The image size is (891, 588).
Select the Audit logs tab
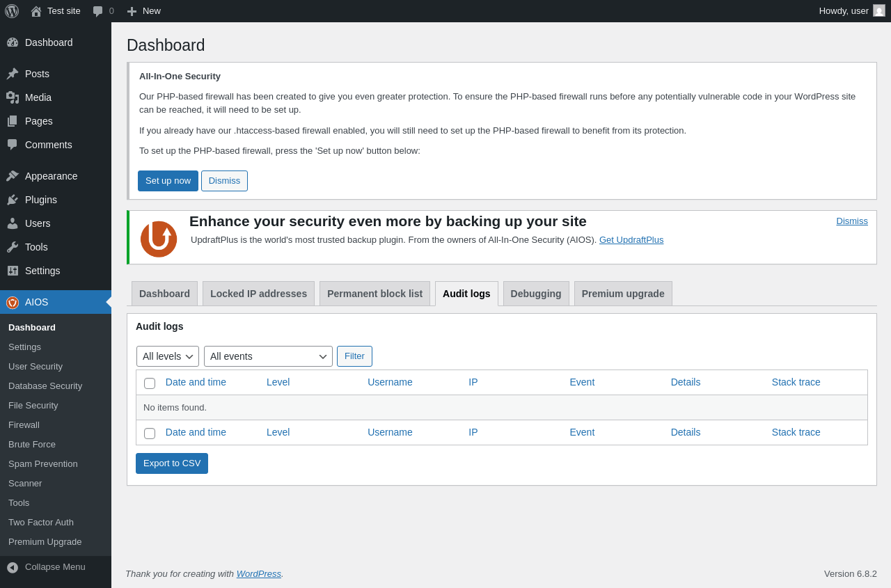coord(466,294)
